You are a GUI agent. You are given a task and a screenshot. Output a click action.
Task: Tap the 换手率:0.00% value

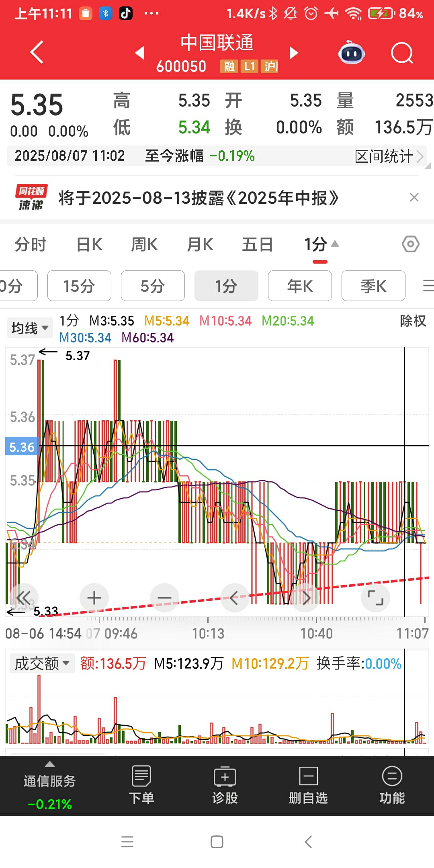(x=359, y=663)
